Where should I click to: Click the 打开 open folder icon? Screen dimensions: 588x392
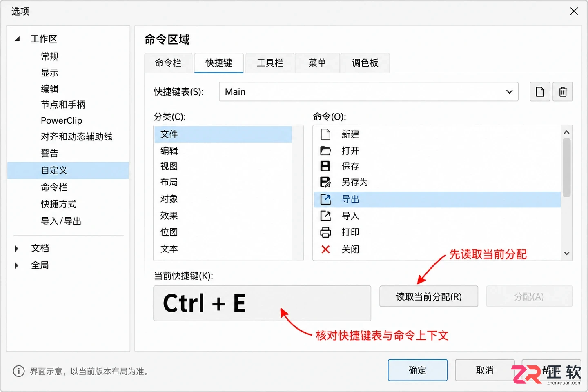(x=325, y=151)
